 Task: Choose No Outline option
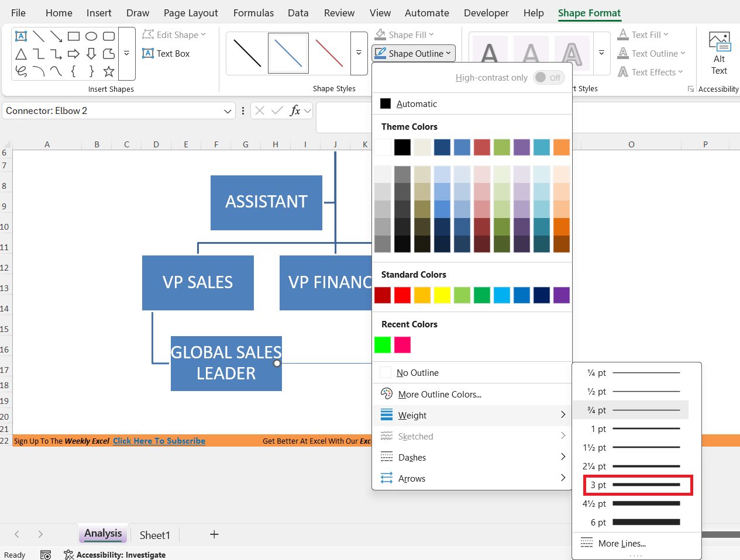coord(472,372)
